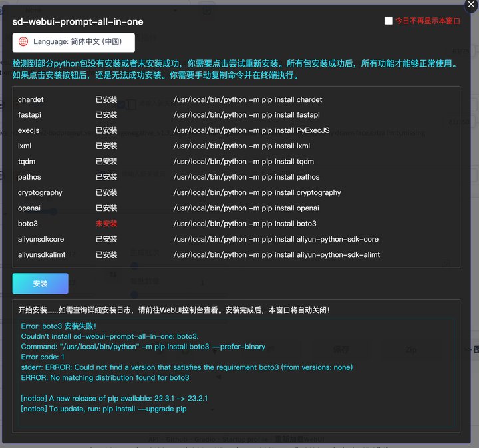Click the 'Error code: 1' log line
479x448 pixels.
point(43,357)
